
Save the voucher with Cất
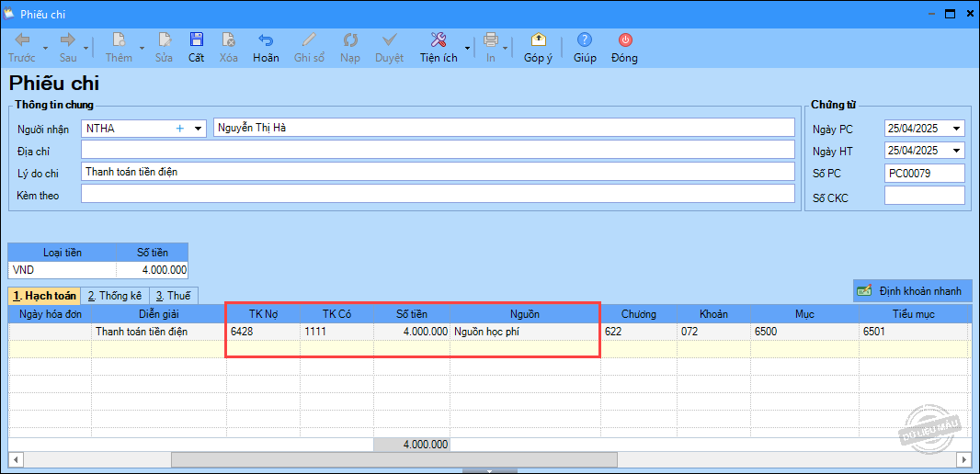[196, 48]
